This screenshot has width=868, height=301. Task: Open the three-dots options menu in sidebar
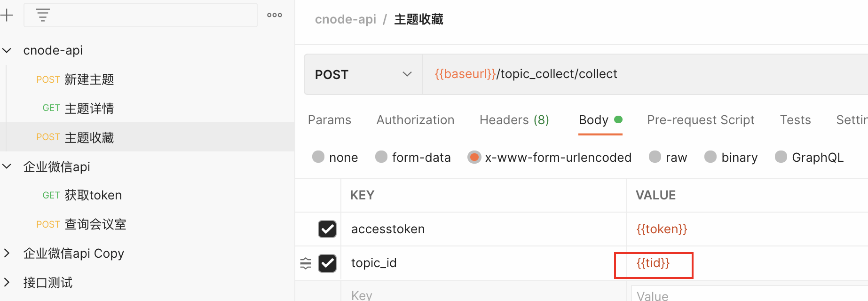tap(275, 15)
